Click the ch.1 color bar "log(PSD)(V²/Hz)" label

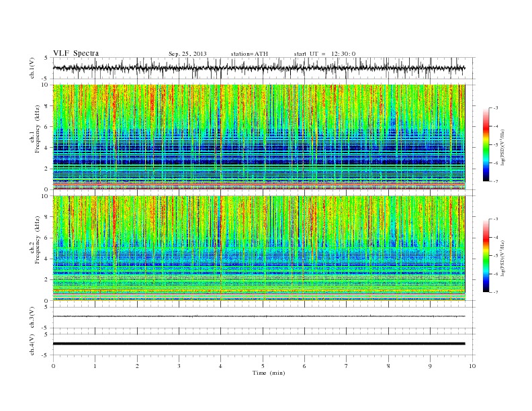[502, 148]
